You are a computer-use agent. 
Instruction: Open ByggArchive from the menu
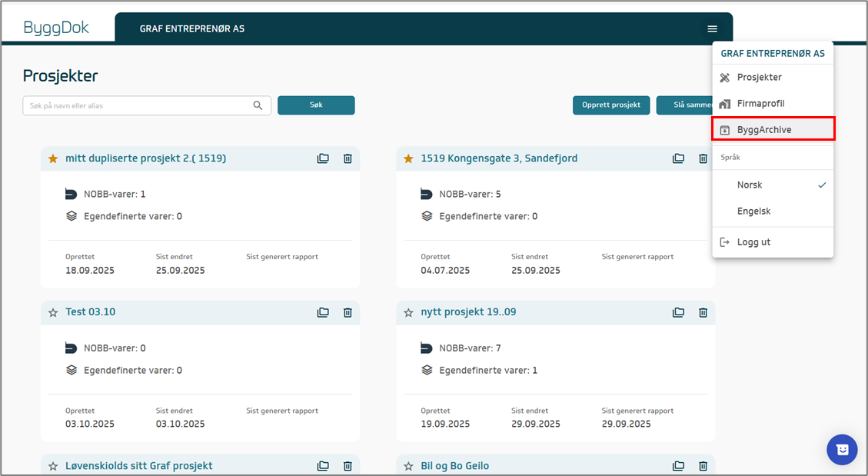763,130
